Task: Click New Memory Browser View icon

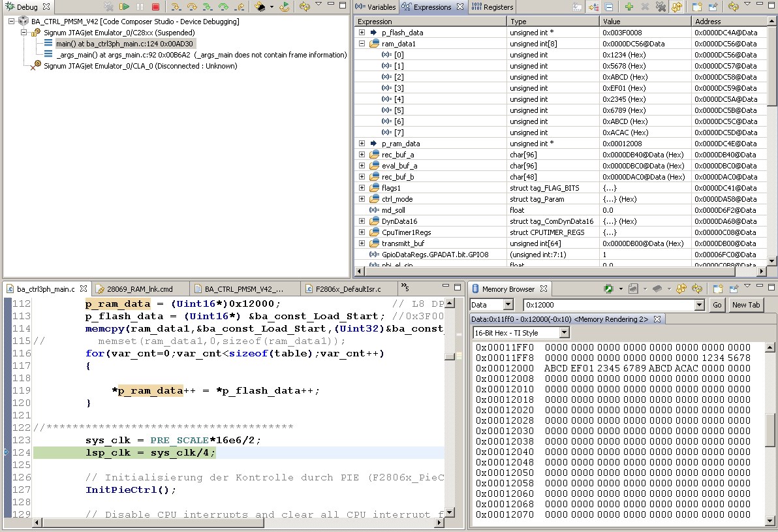Action: click(717, 289)
